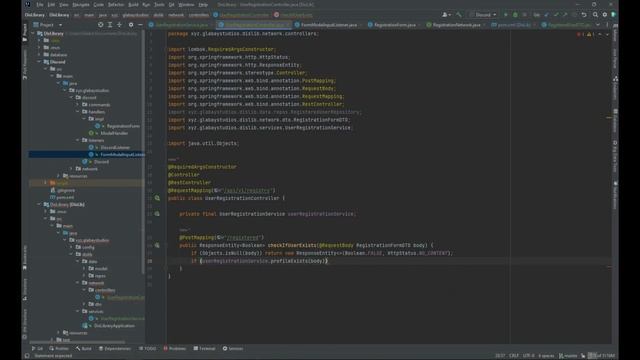The width and height of the screenshot is (640, 360).
Task: Open the Refactor menu
Action: (116, 4)
